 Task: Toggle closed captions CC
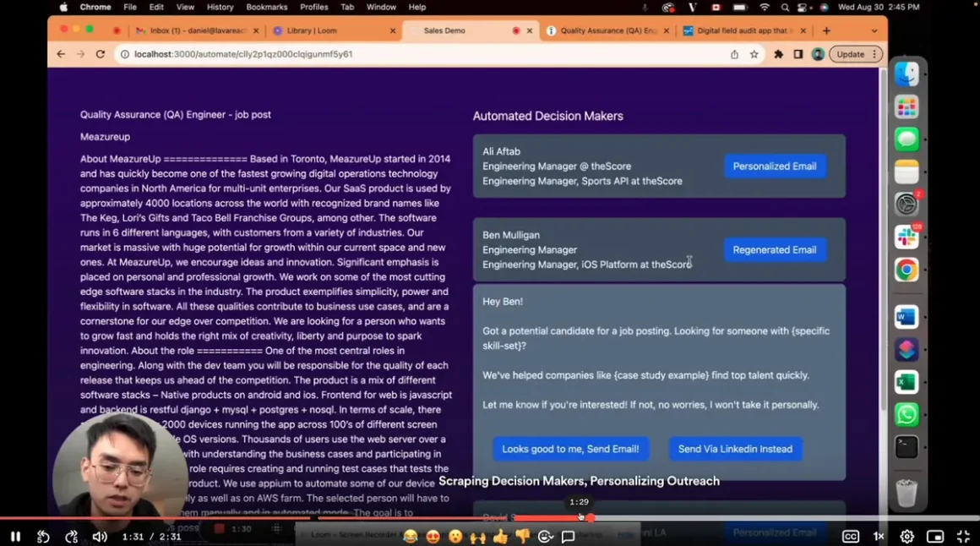[851, 537]
